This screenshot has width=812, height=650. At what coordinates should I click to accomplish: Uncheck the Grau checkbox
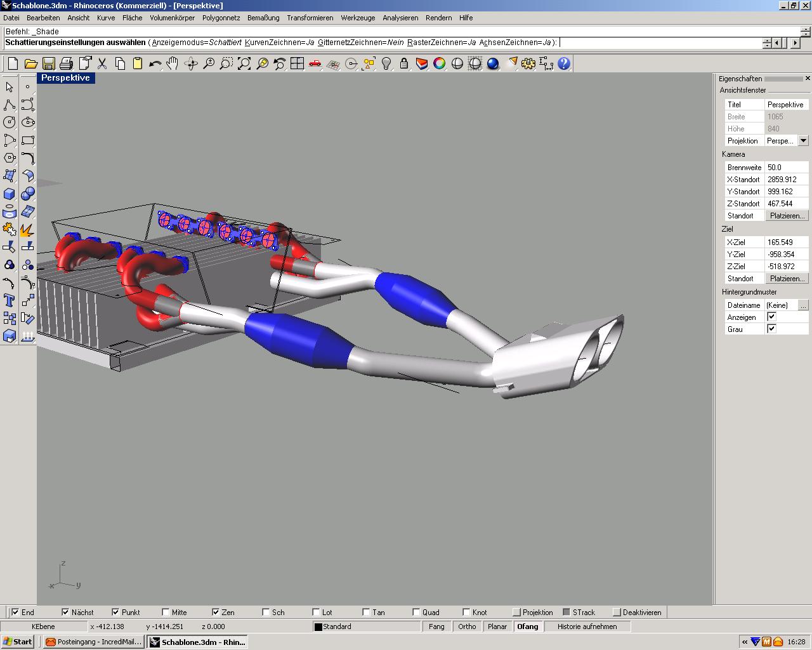point(771,329)
